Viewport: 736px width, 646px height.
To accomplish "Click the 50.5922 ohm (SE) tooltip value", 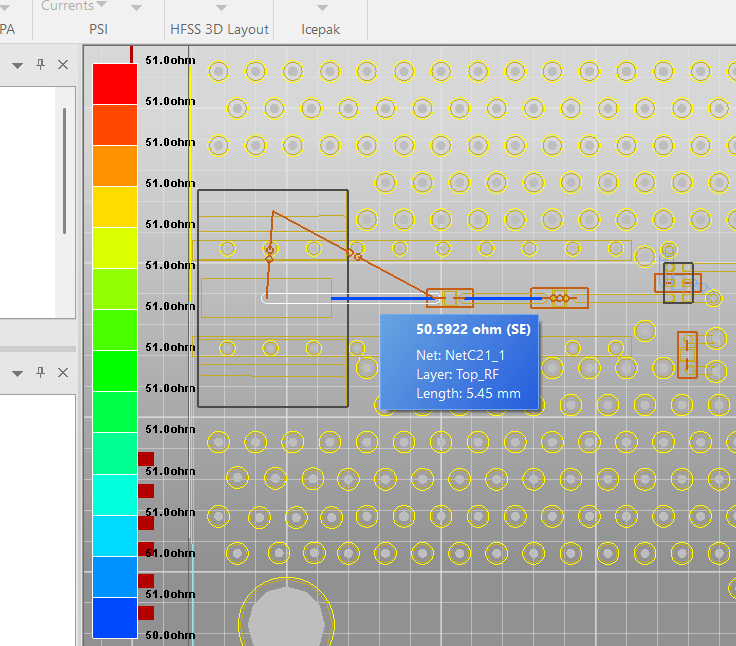I will (x=473, y=330).
